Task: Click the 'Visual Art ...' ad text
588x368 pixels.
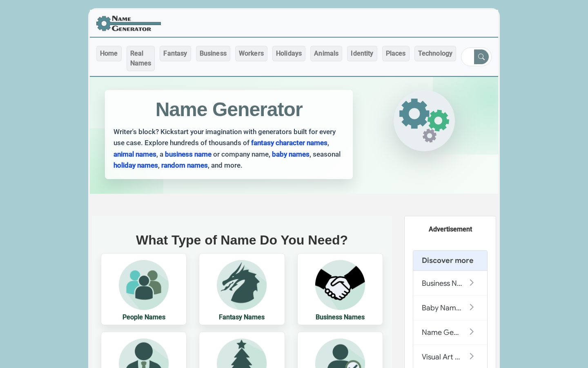Action: coord(441,357)
